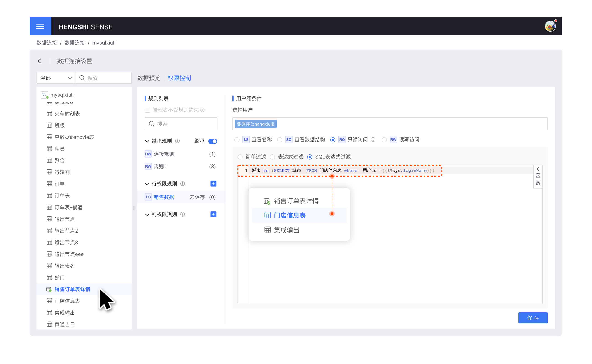592x364 pixels.
Task: Go back with the left arrow
Action: click(40, 61)
